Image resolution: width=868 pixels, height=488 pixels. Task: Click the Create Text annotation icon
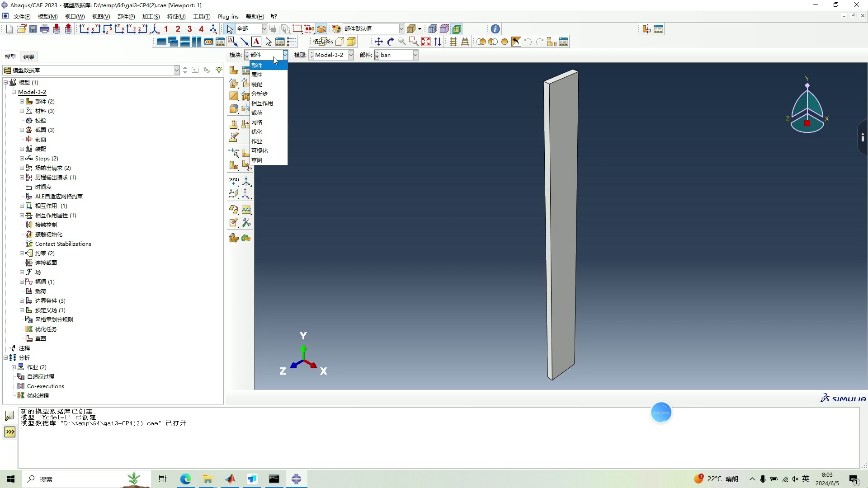coord(256,42)
